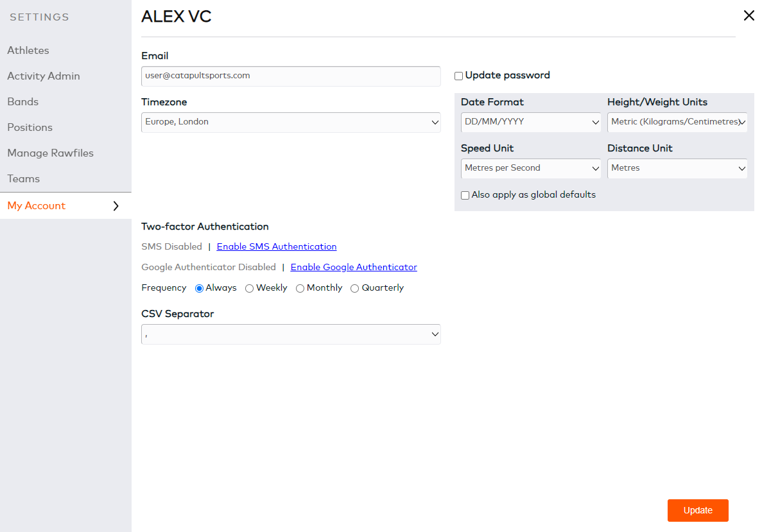Open the Distance Unit dropdown

[677, 168]
